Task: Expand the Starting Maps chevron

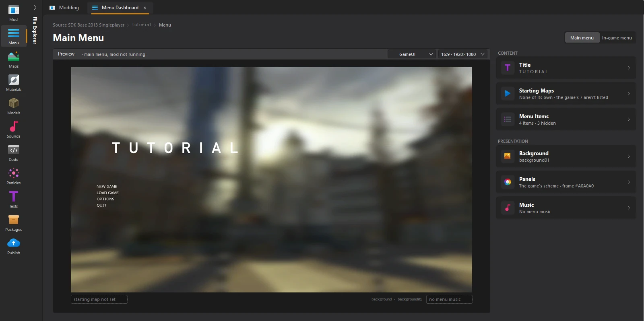Action: tap(629, 94)
